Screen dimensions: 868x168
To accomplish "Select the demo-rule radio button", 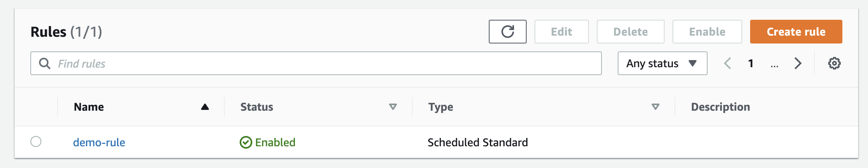I will click(x=36, y=142).
